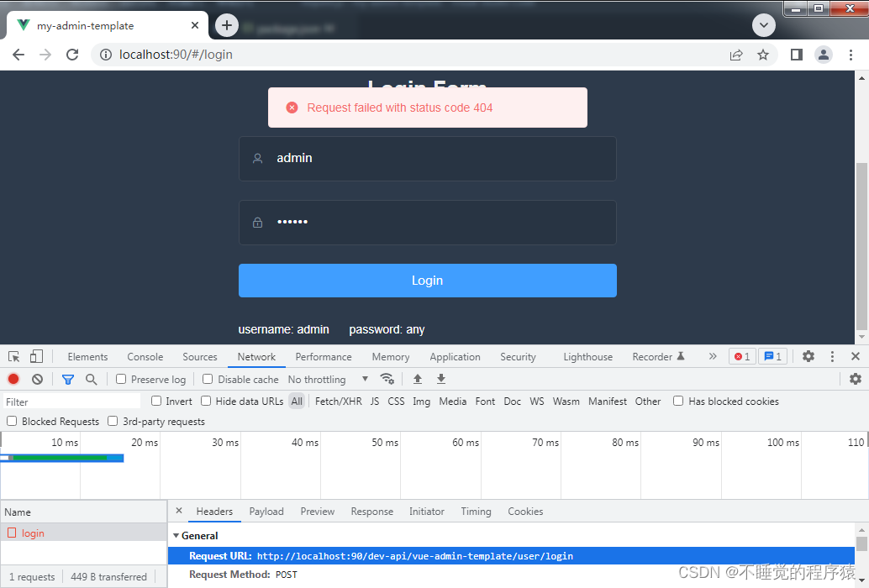Export requests as HAR file
Screen dimensions: 869x588
(x=441, y=379)
